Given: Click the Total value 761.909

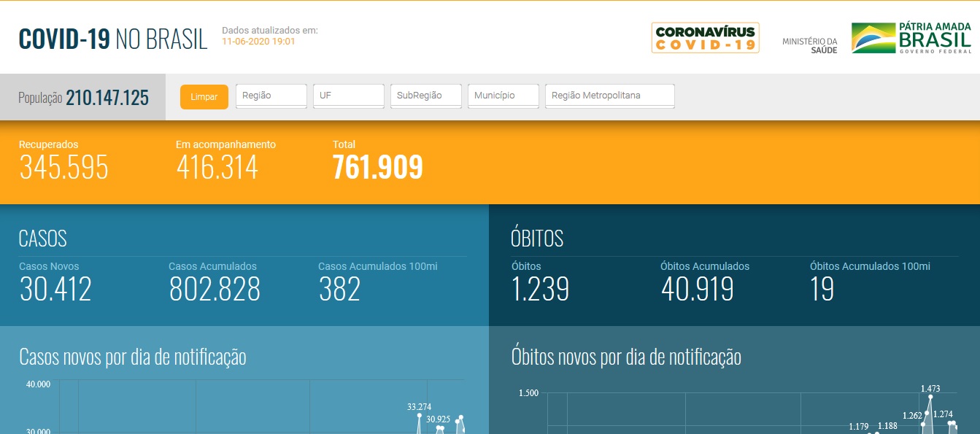Looking at the screenshot, I should (377, 168).
